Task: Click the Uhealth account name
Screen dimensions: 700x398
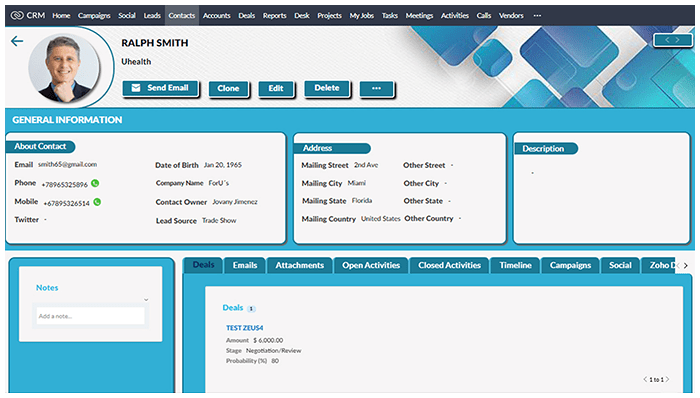Action: [136, 62]
